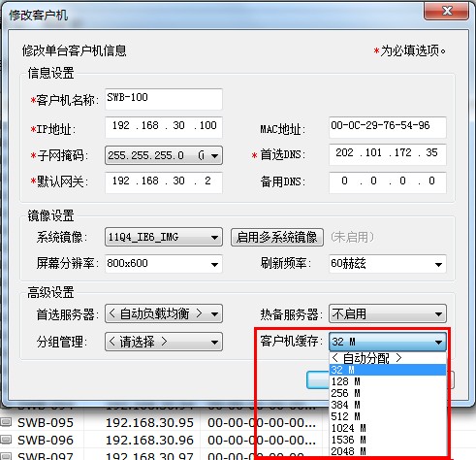476x460 pixels.
Task: Click the computer icon beside SWB-096
Action: [7, 440]
